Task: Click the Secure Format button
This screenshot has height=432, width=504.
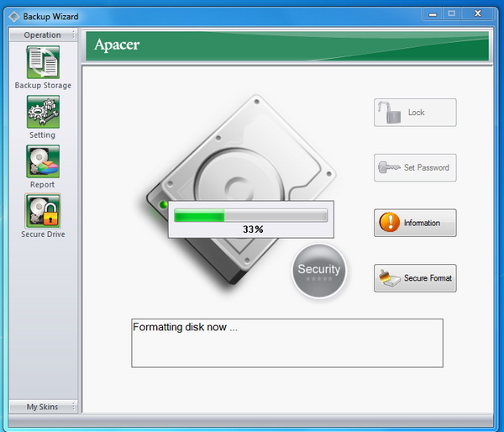Action: tap(415, 278)
